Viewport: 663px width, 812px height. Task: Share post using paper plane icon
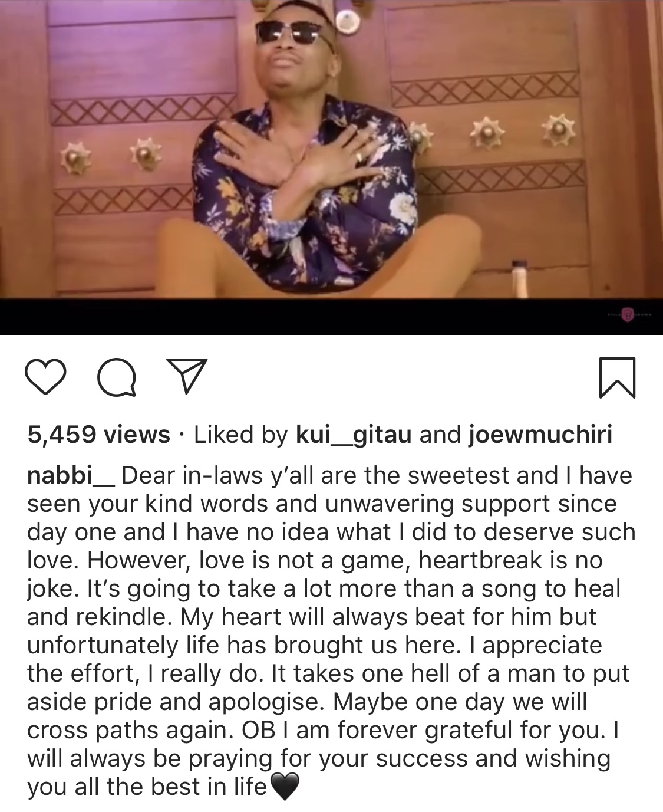pos(186,376)
